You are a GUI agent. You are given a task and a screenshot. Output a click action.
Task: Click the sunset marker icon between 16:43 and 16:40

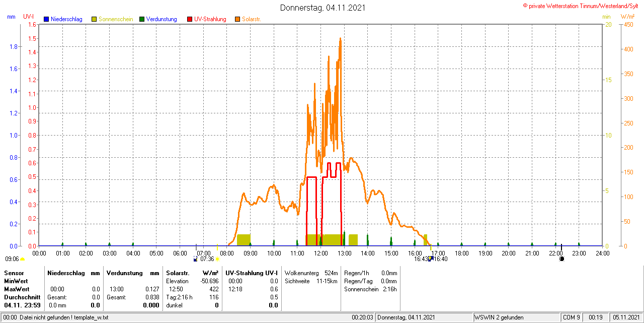[431, 259]
